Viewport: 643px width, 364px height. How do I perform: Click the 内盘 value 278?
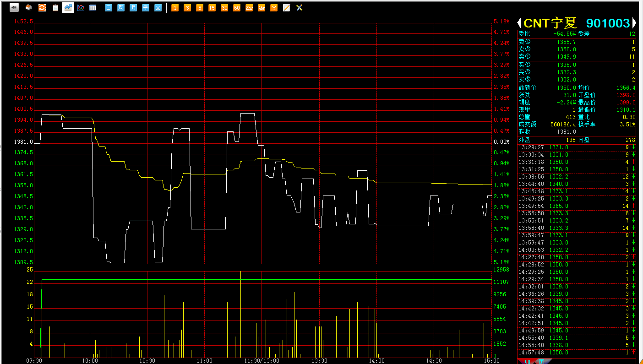tap(631, 140)
